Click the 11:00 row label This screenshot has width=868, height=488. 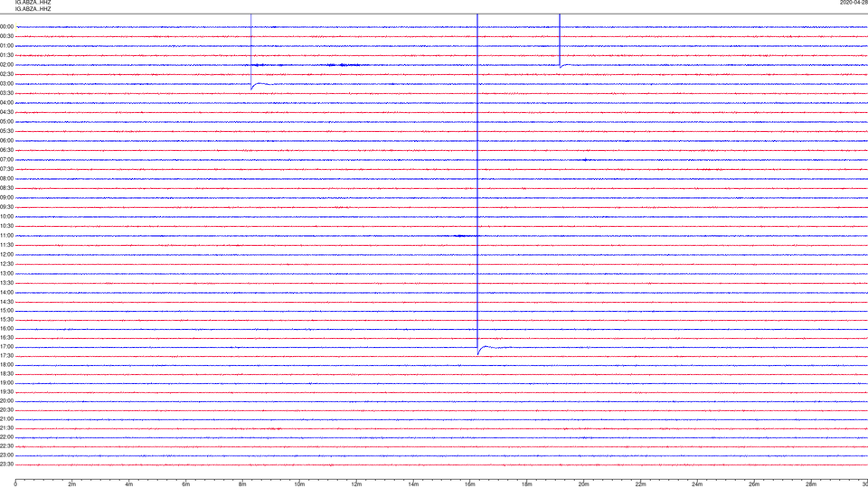coord(6,236)
